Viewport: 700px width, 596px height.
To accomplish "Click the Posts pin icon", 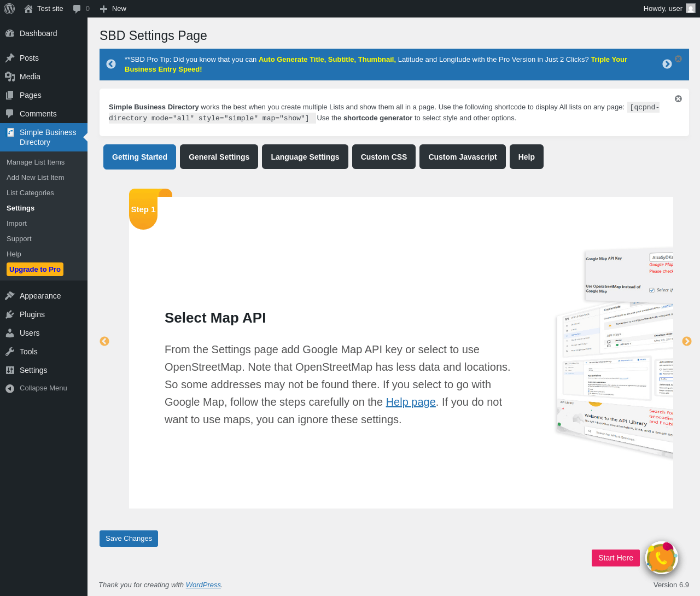I will 10,58.
